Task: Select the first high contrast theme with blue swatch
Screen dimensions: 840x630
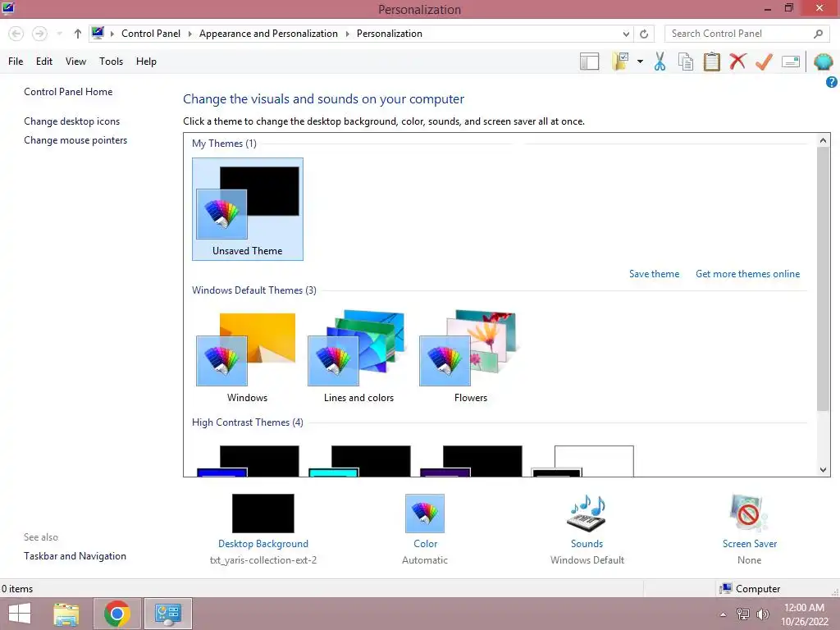Action: pos(248,461)
